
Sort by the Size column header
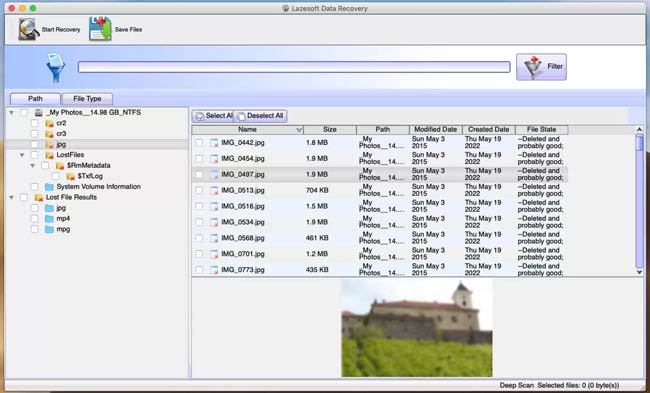(x=330, y=130)
